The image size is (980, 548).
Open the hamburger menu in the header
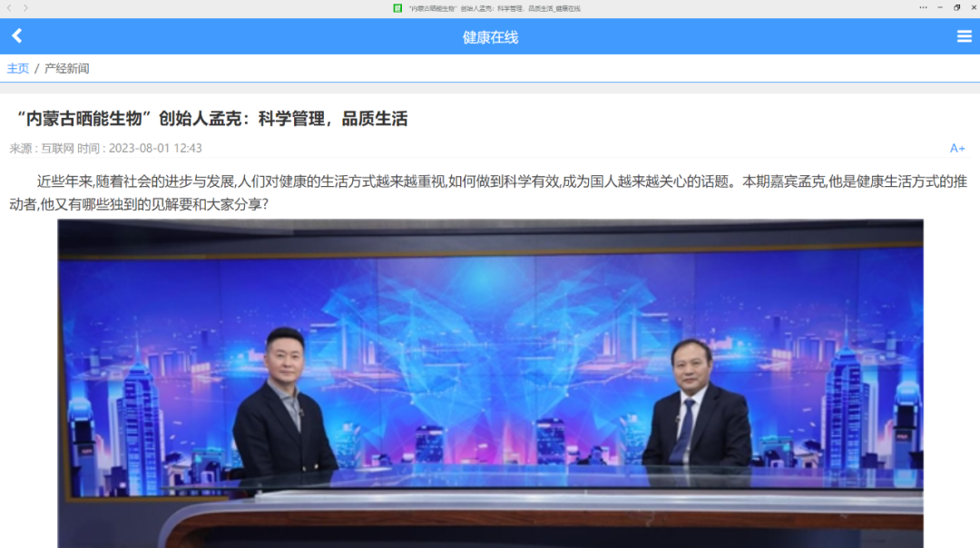pos(965,37)
